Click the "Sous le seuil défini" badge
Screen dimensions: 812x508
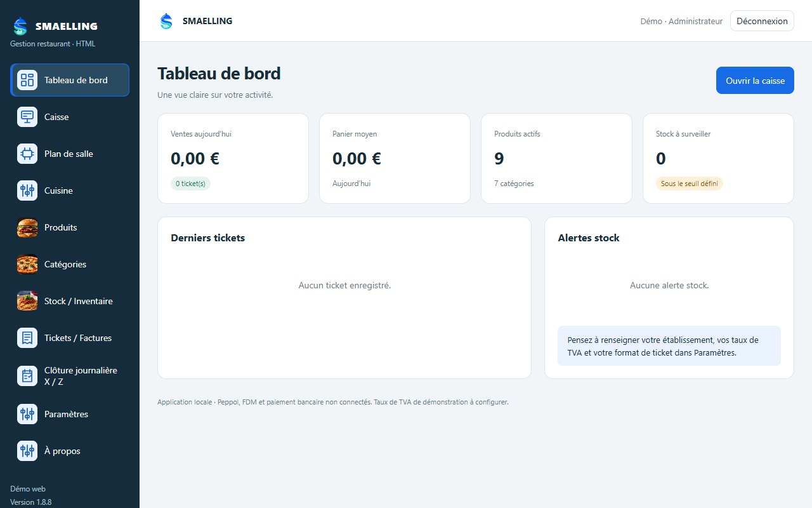click(690, 184)
